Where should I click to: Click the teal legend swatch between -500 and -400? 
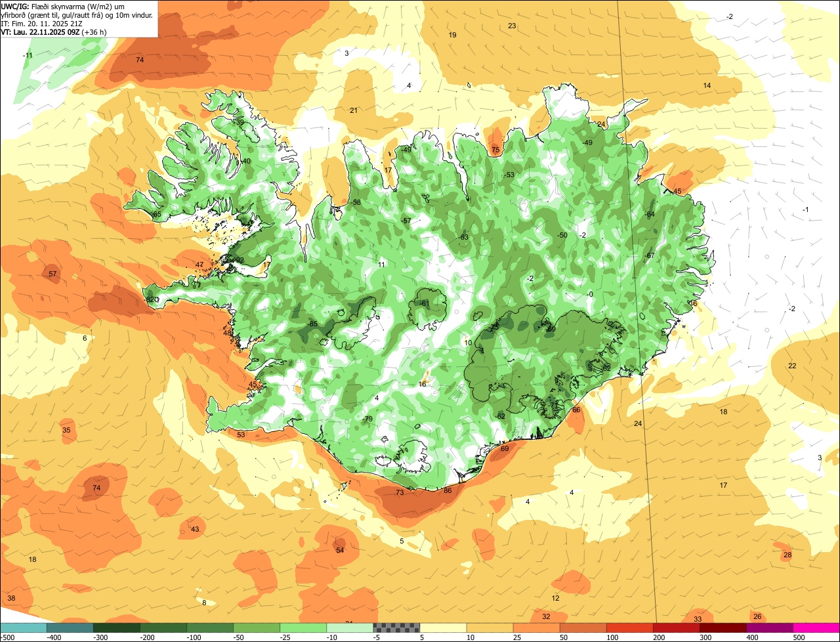[x=23, y=628]
